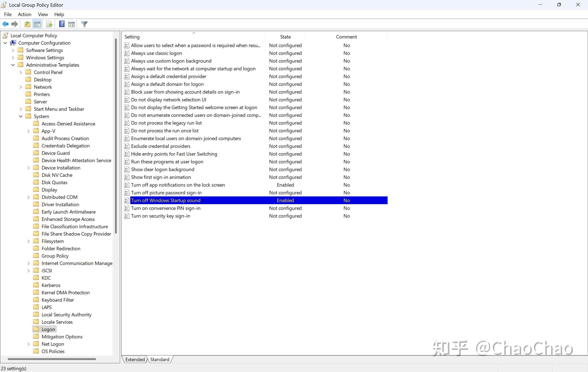Click the Export List icon
The height and width of the screenshot is (372, 588).
coord(49,24)
